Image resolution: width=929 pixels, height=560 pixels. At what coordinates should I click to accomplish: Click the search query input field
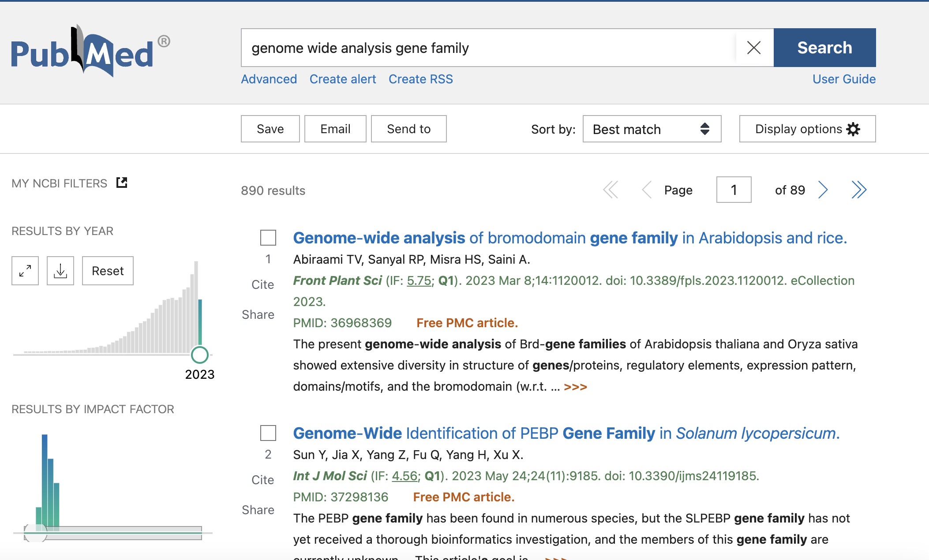(489, 48)
